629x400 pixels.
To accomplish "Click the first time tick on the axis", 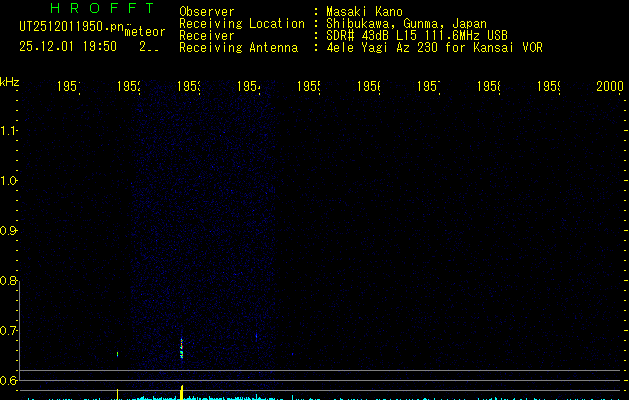I will tap(68, 88).
